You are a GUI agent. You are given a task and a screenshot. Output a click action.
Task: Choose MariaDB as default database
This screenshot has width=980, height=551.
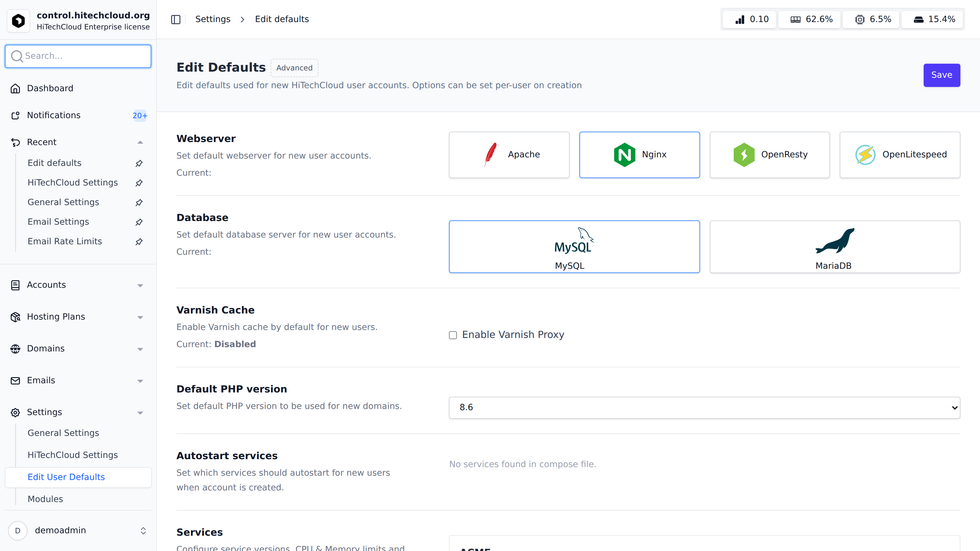[x=835, y=246]
